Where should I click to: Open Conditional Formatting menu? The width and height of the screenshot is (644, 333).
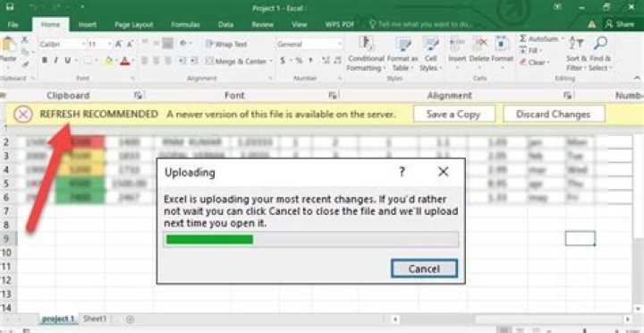point(366,54)
